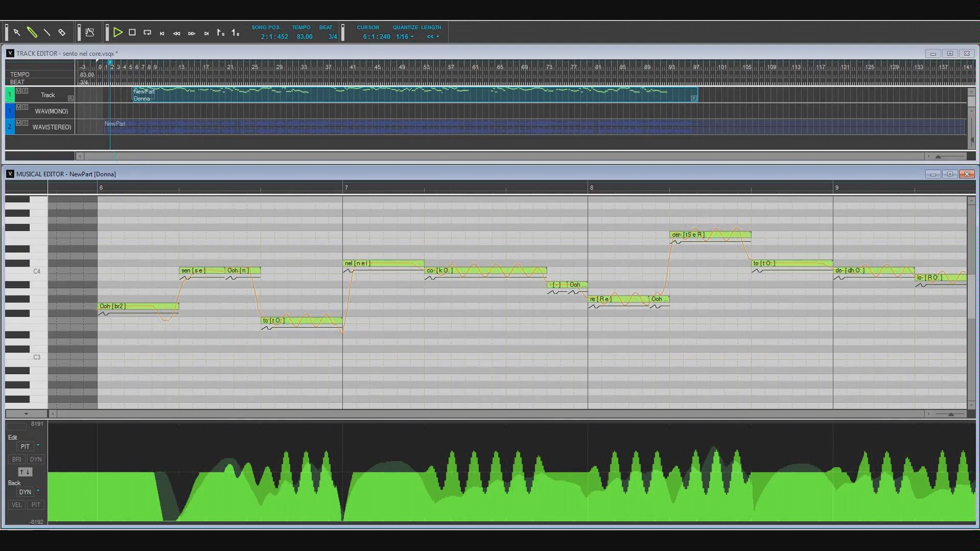
Task: Solo the WAV(MONO) track
Action: coord(26,107)
